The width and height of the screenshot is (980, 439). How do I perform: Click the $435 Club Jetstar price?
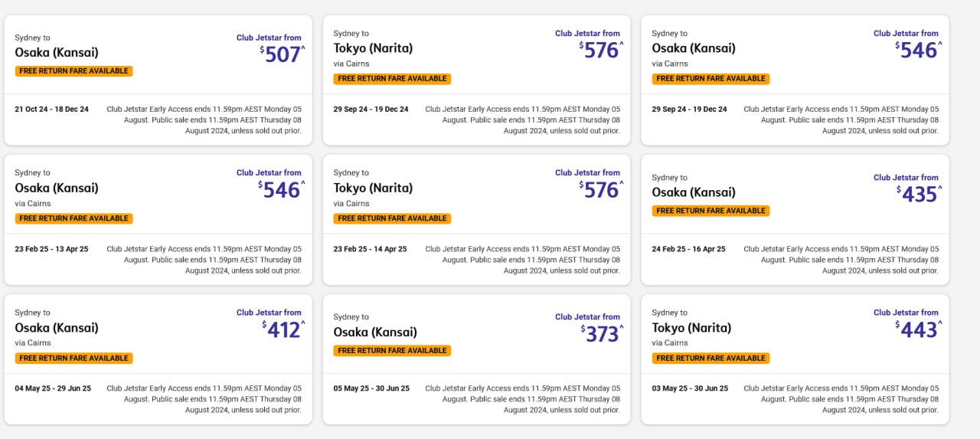click(x=919, y=195)
